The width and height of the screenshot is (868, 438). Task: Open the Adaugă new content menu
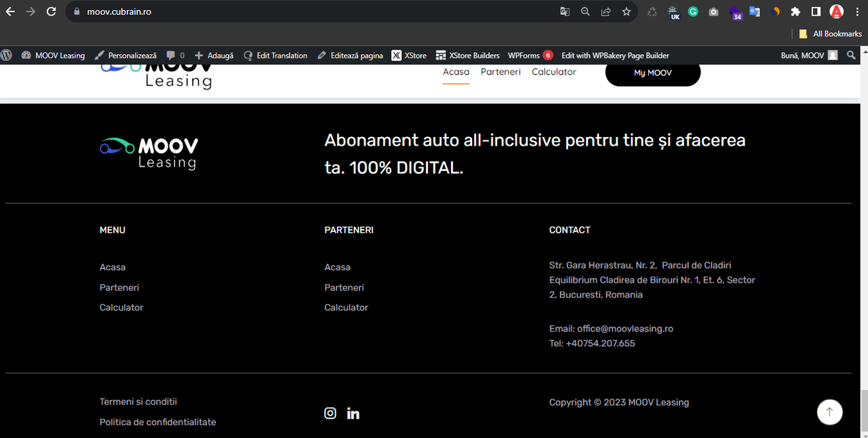click(214, 56)
